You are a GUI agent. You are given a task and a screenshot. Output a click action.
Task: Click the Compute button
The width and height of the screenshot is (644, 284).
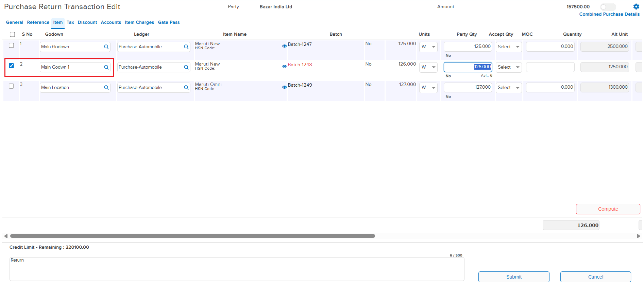point(608,209)
